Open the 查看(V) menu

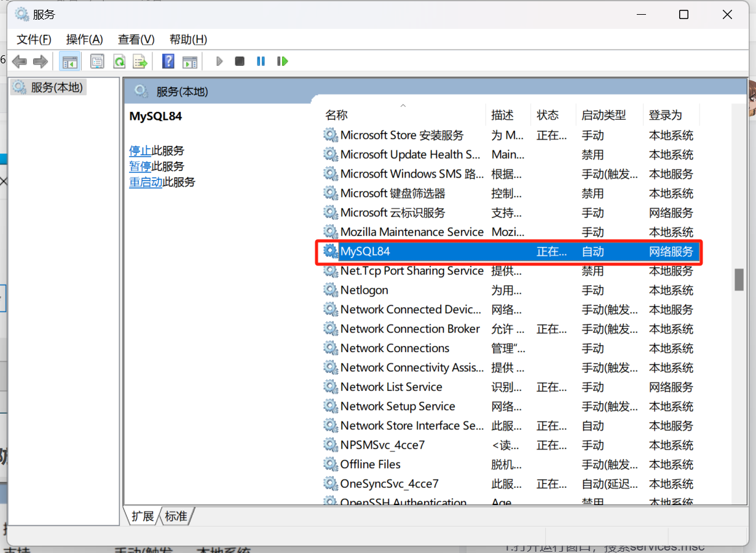136,39
